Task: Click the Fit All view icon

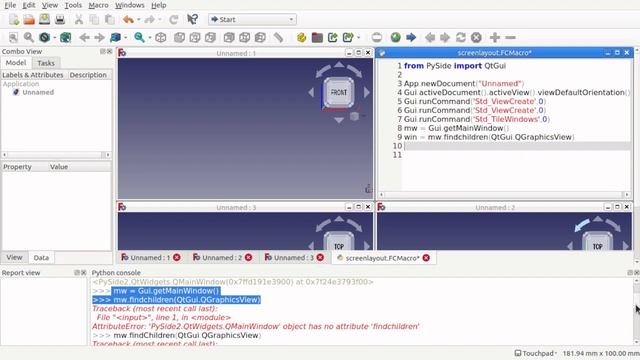Action: pos(13,38)
